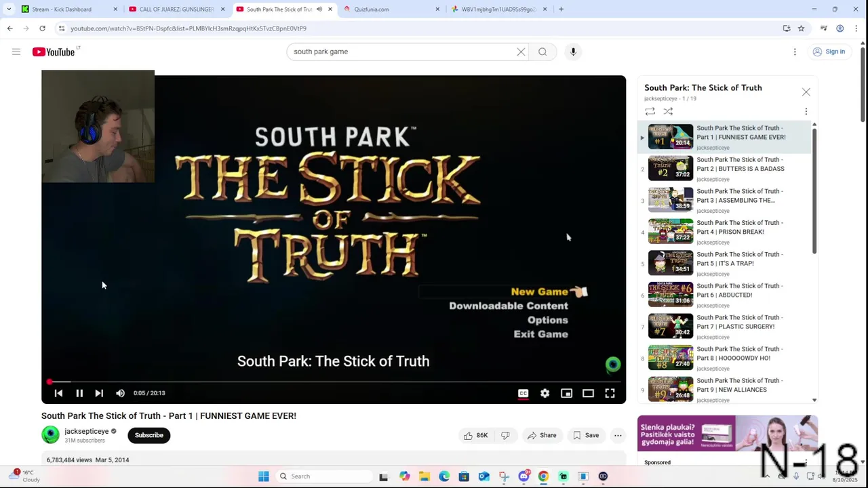Select Part 7 PLASTIC SURGERY! title
Image resolution: width=868 pixels, height=488 pixels.
[739, 322]
